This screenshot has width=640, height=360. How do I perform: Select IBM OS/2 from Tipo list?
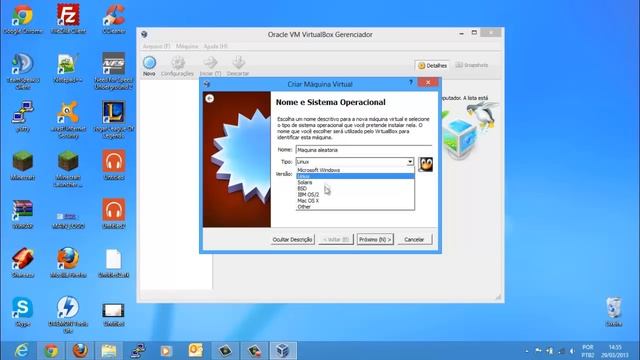[355, 195]
